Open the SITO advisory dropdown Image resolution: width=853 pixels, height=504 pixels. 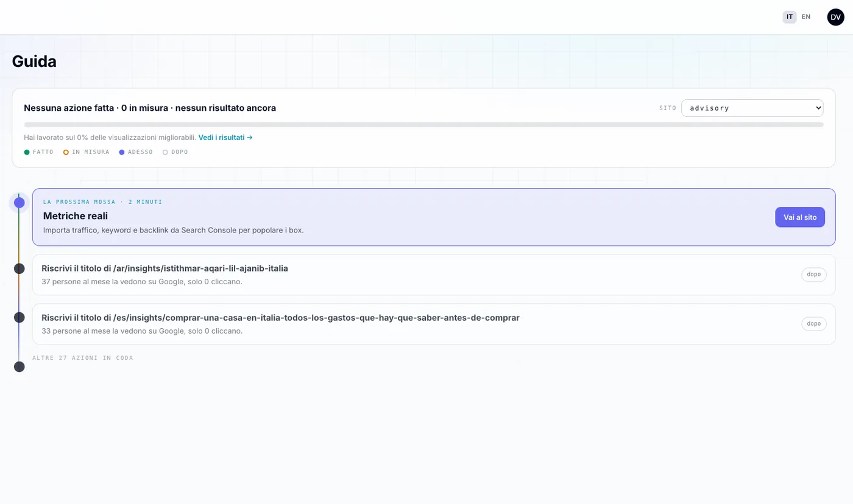(752, 108)
